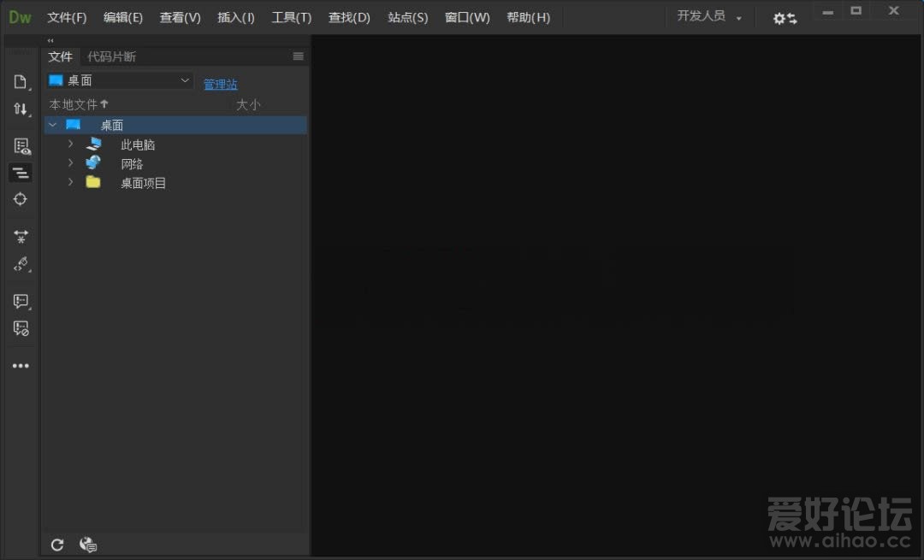This screenshot has height=560, width=924.
Task: Open the 站点(S) menu
Action: coord(407,17)
